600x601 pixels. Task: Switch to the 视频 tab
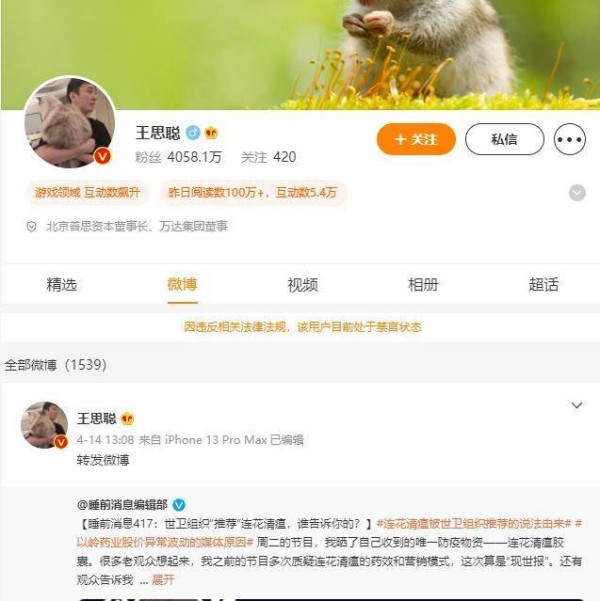click(302, 285)
